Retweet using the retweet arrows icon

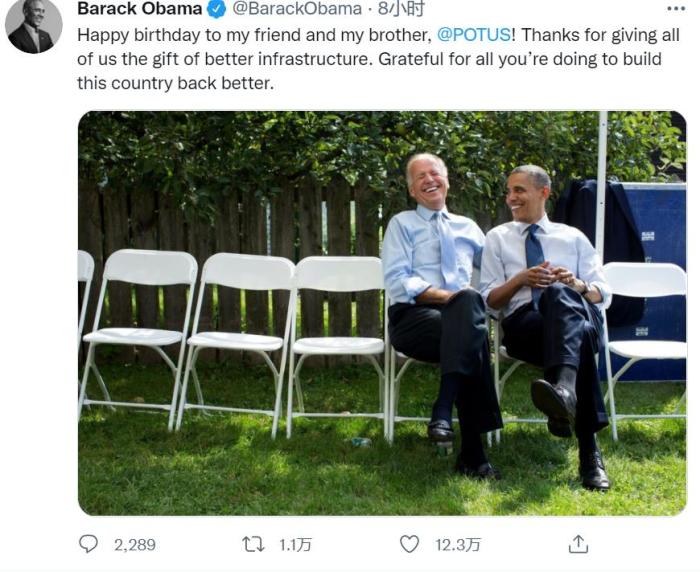[254, 544]
